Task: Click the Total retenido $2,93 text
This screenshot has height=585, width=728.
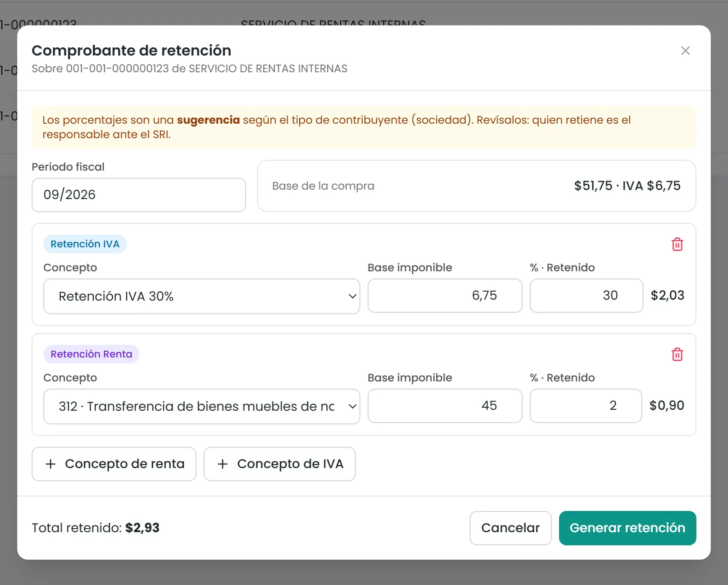Action: (x=96, y=528)
